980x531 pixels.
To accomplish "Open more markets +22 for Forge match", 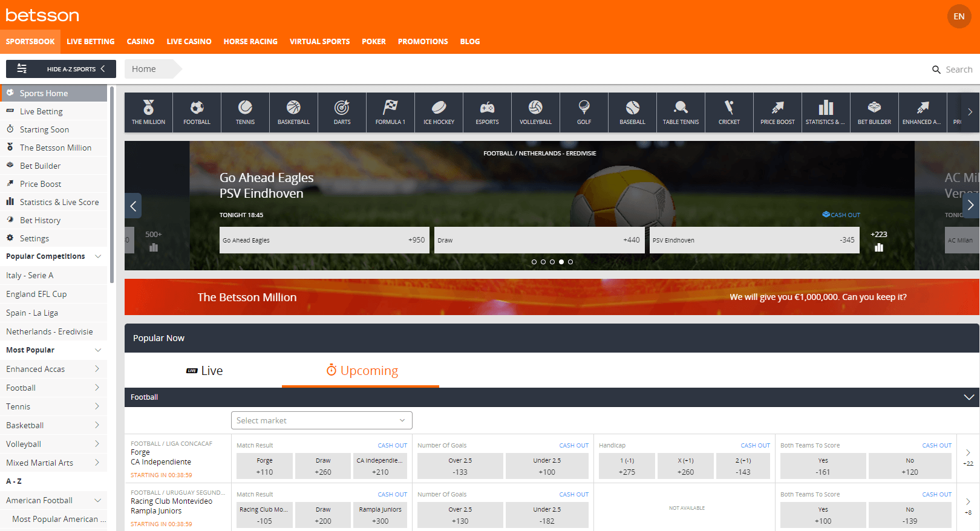I will (x=968, y=458).
